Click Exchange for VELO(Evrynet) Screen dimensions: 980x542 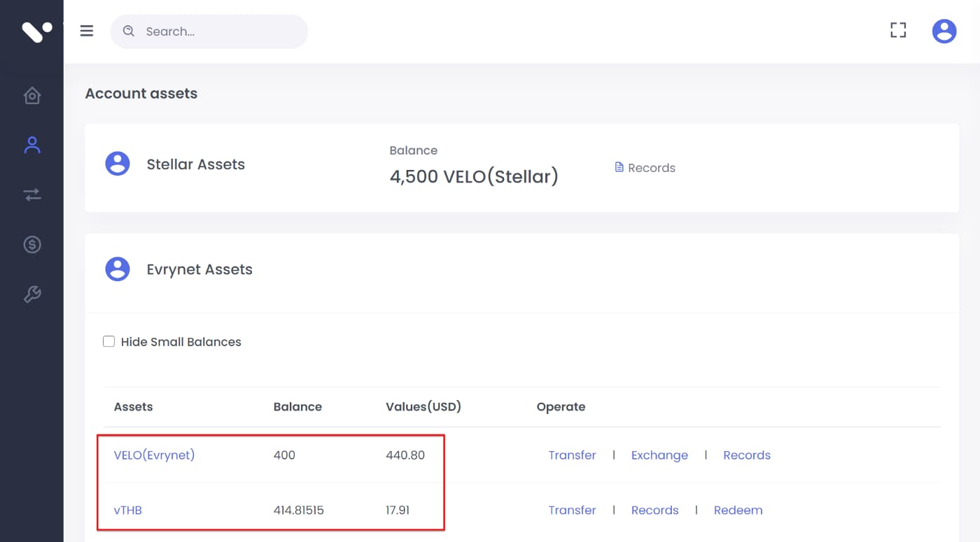pos(659,455)
